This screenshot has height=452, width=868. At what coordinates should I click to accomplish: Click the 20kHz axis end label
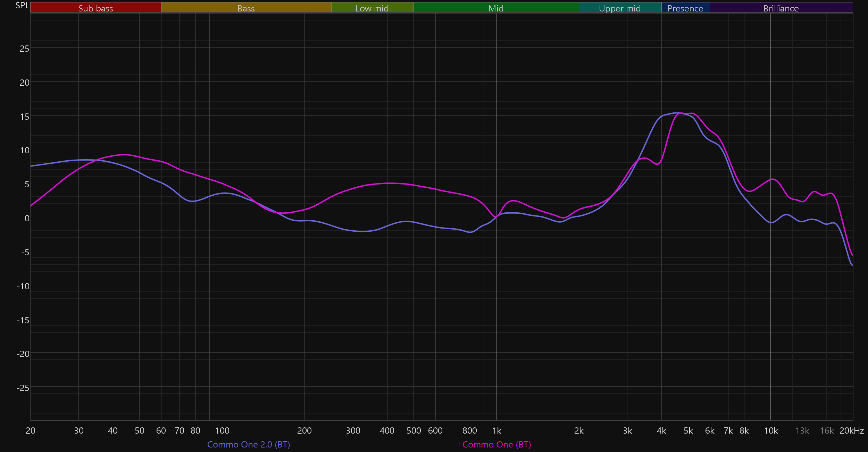pos(851,430)
